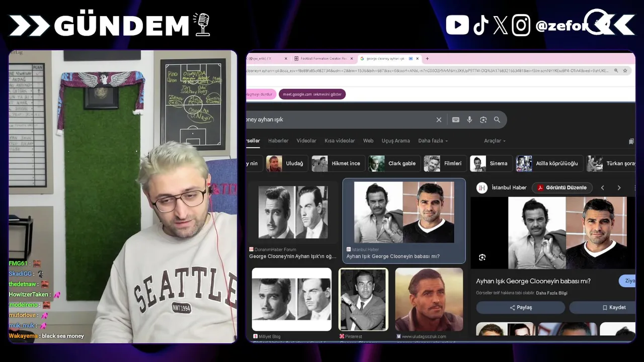Open Ayhan Işık George Clooneyin babası mı result
Viewport: 644px width, 362px height.
pos(393,256)
